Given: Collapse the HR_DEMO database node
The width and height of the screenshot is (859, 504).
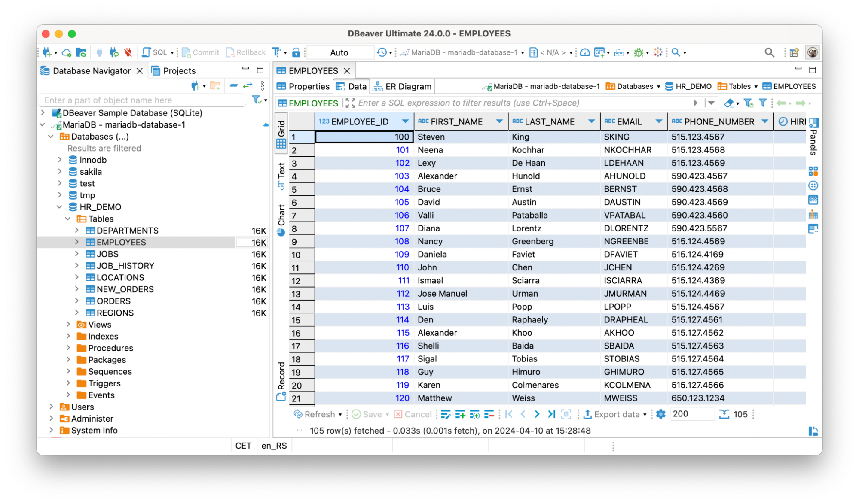Looking at the screenshot, I should [59, 207].
